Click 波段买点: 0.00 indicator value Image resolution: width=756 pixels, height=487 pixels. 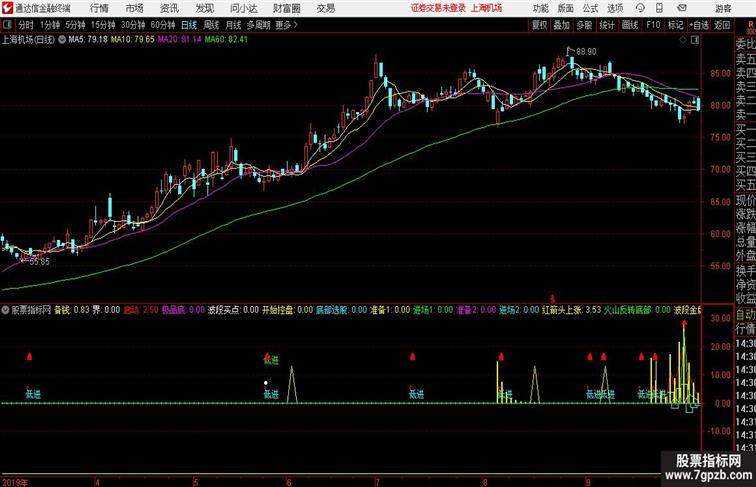pyautogui.click(x=233, y=310)
